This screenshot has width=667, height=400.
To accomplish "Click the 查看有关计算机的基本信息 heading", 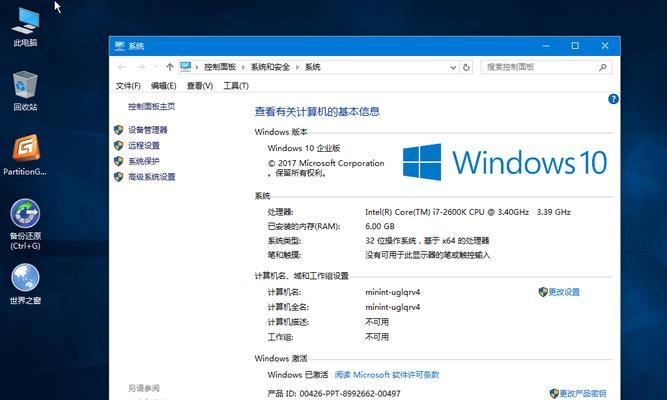I will [x=317, y=112].
